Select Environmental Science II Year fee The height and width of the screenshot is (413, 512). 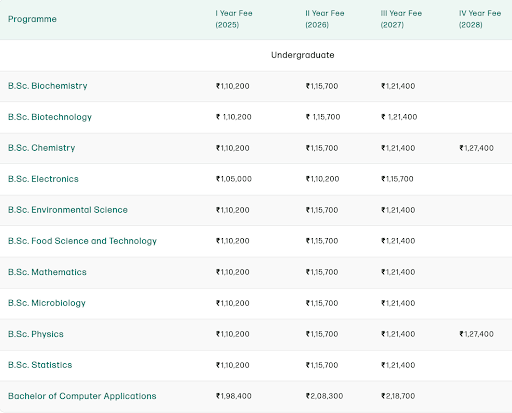point(322,210)
